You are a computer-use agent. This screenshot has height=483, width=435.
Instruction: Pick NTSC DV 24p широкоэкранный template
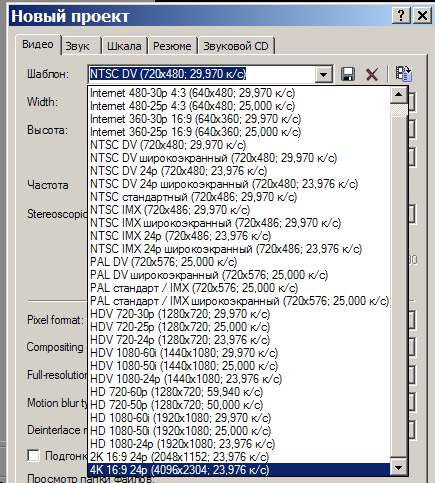[239, 184]
